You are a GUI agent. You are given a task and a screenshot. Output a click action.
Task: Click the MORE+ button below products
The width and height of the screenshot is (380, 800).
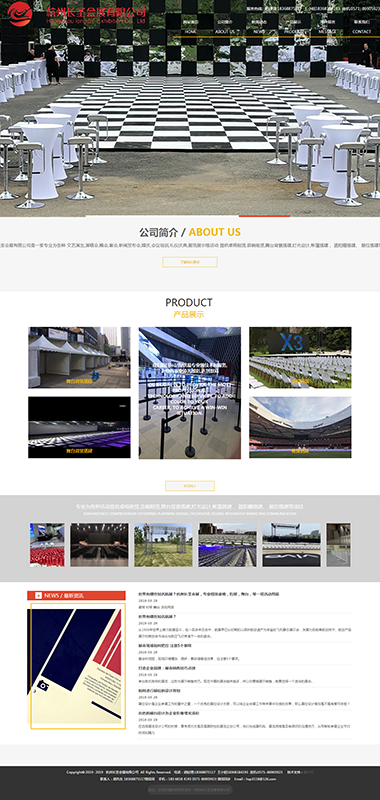tap(190, 486)
